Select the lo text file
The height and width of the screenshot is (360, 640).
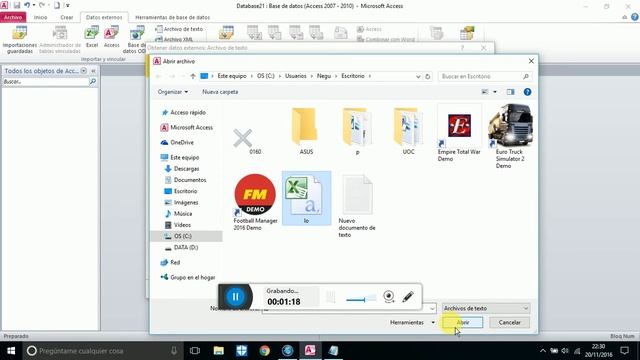(x=306, y=198)
